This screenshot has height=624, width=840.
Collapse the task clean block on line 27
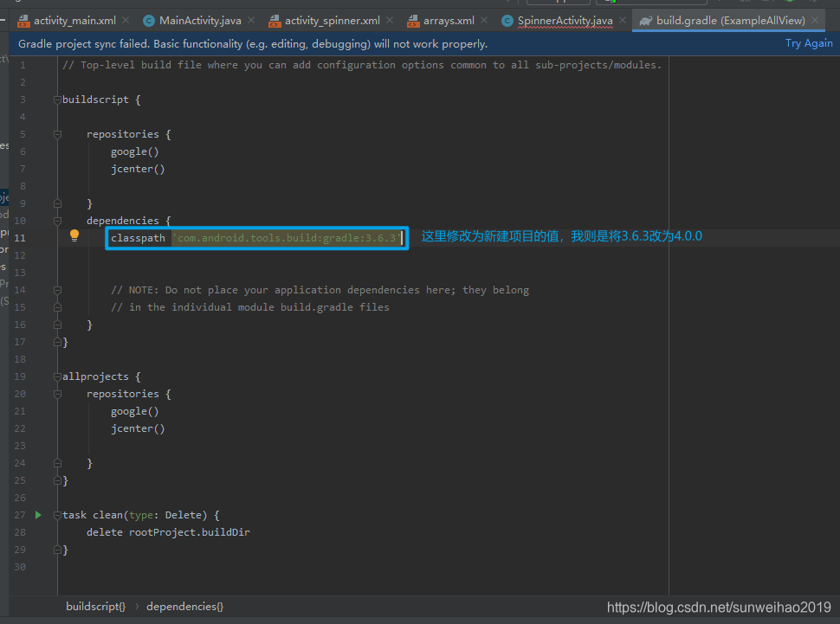click(57, 515)
